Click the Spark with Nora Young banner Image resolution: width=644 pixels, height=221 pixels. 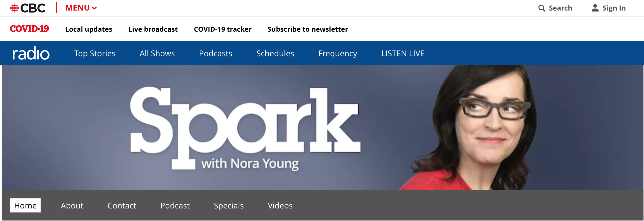(x=323, y=128)
